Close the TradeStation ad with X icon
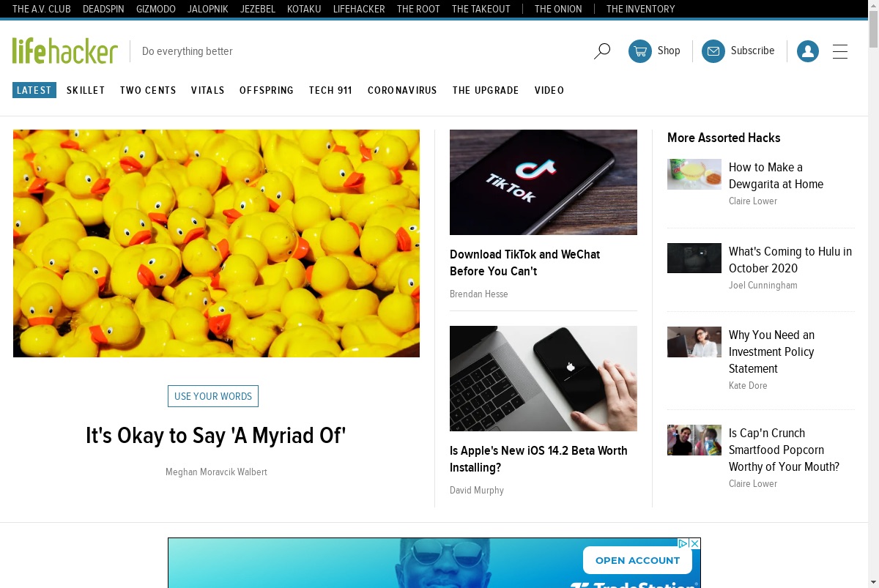 [695, 543]
